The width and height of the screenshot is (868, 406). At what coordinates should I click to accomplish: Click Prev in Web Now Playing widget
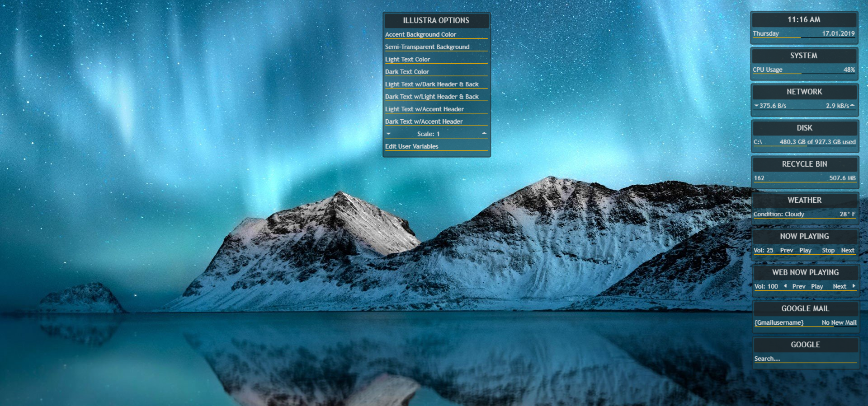799,286
